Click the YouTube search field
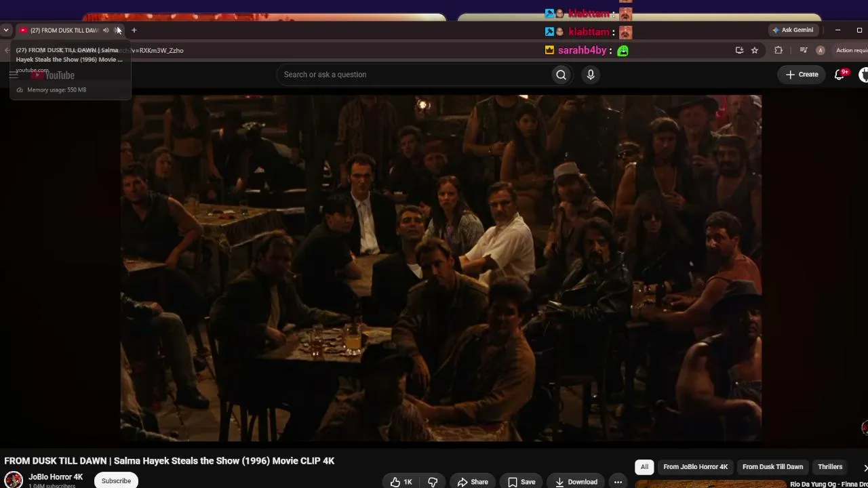868x488 pixels. [x=414, y=75]
